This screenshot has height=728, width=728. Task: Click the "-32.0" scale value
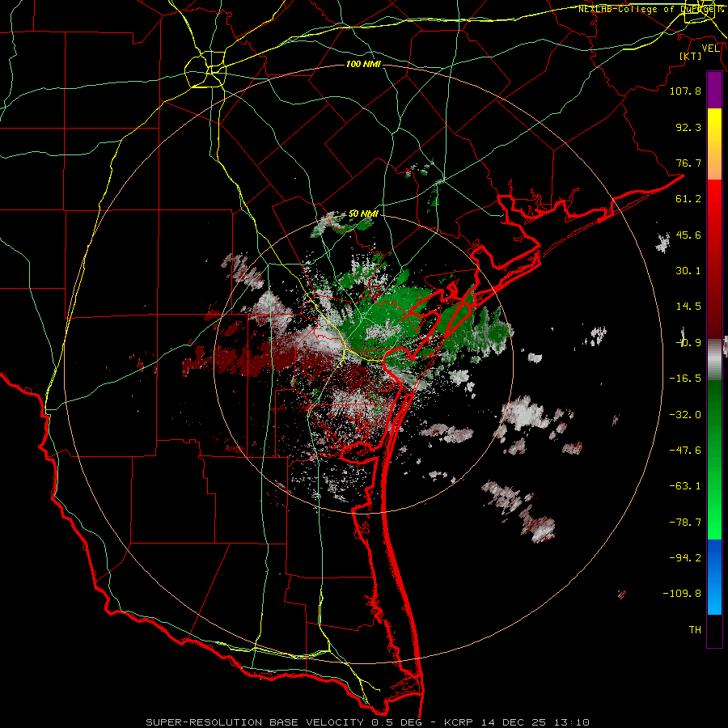tap(685, 415)
